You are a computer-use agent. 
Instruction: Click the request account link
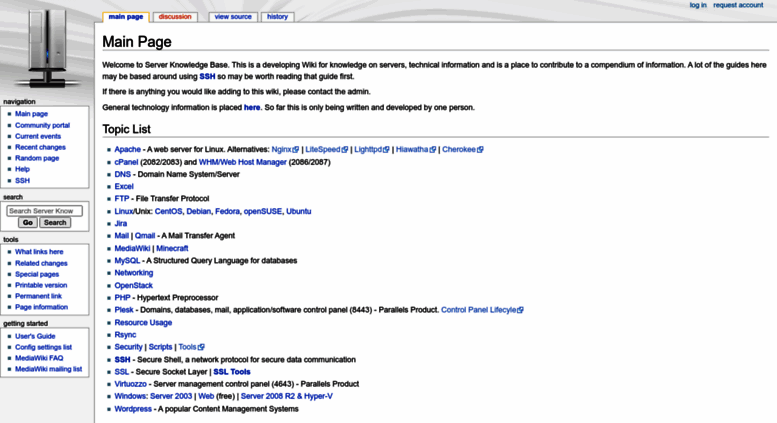pyautogui.click(x=738, y=5)
